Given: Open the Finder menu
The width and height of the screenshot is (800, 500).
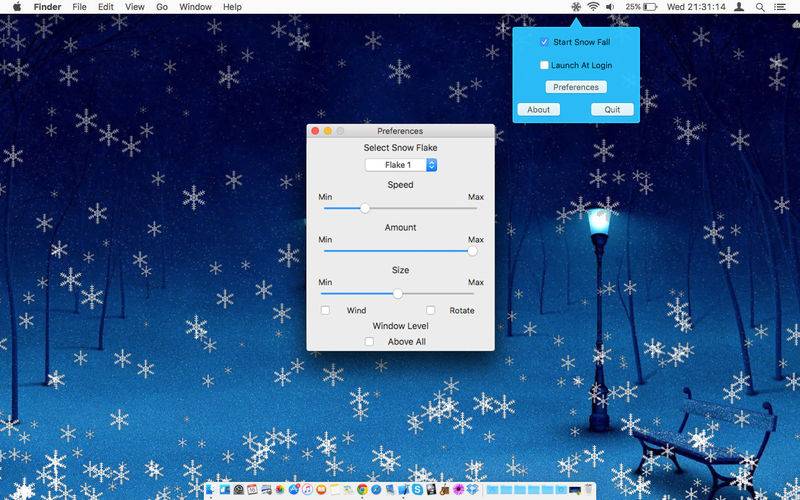Looking at the screenshot, I should click(x=47, y=7).
